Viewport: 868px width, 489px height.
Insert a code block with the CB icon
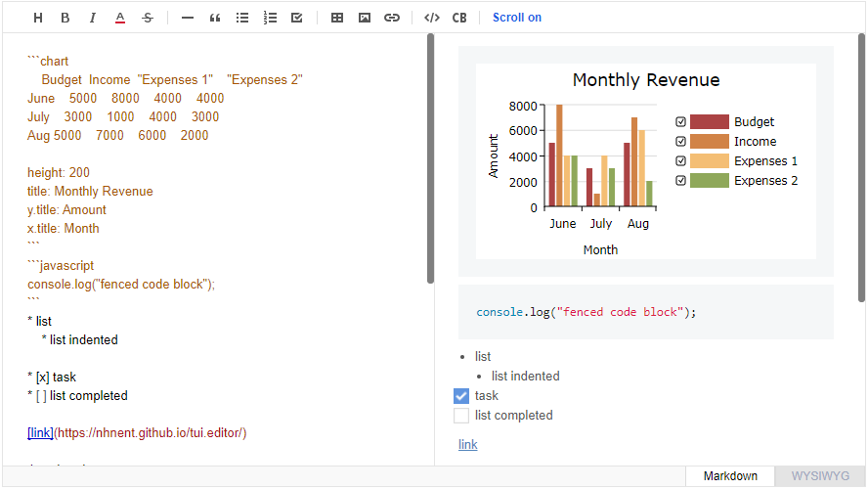(x=459, y=18)
